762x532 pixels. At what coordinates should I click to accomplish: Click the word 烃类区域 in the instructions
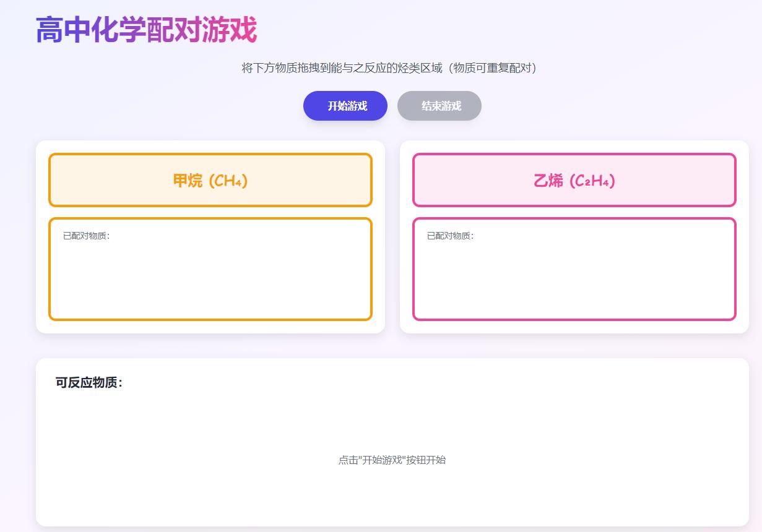coord(418,68)
